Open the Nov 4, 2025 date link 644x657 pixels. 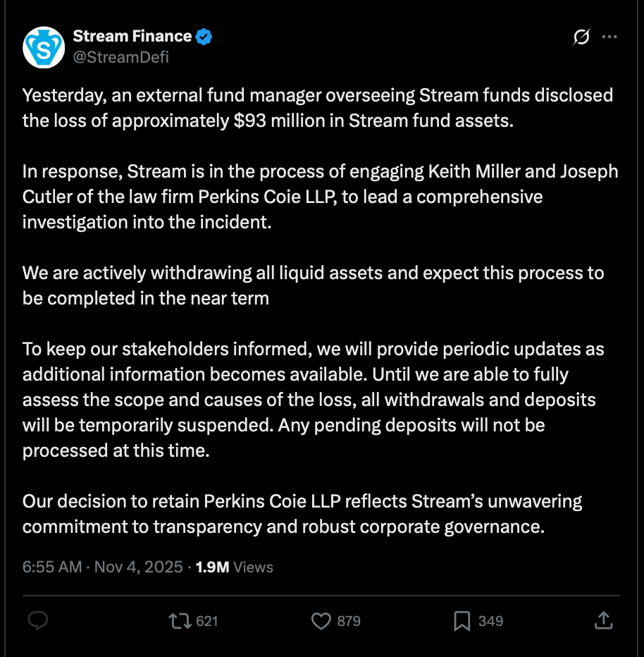tap(139, 567)
